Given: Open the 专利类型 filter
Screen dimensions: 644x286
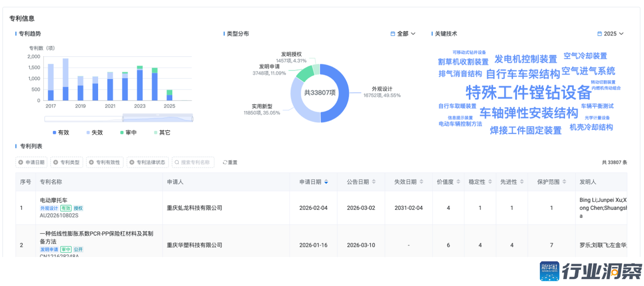Looking at the screenshot, I should 67,162.
